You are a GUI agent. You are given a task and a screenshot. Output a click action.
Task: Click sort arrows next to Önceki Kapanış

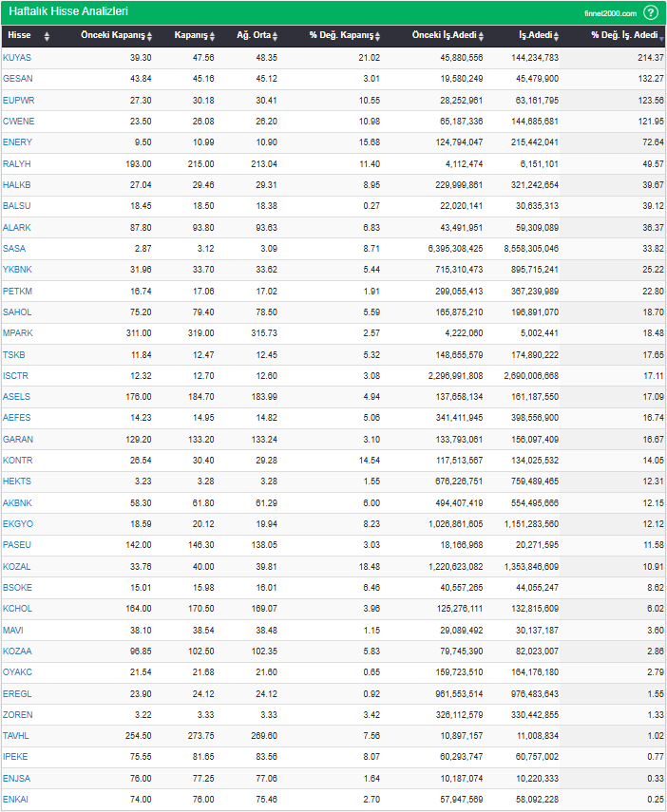[149, 36]
